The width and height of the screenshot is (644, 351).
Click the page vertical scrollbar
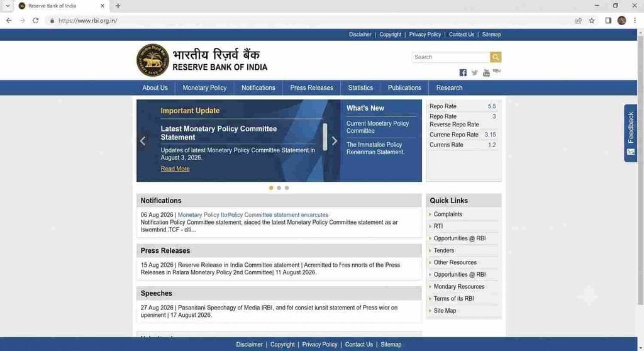[640, 170]
